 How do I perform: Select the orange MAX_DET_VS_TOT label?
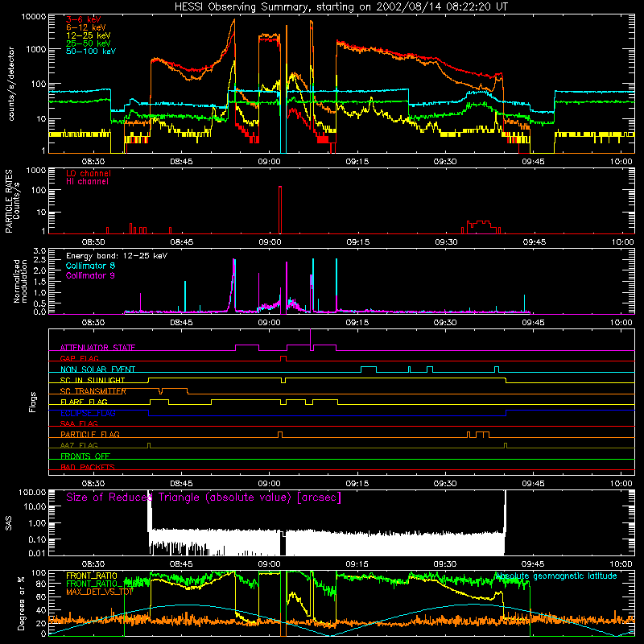[x=99, y=592]
